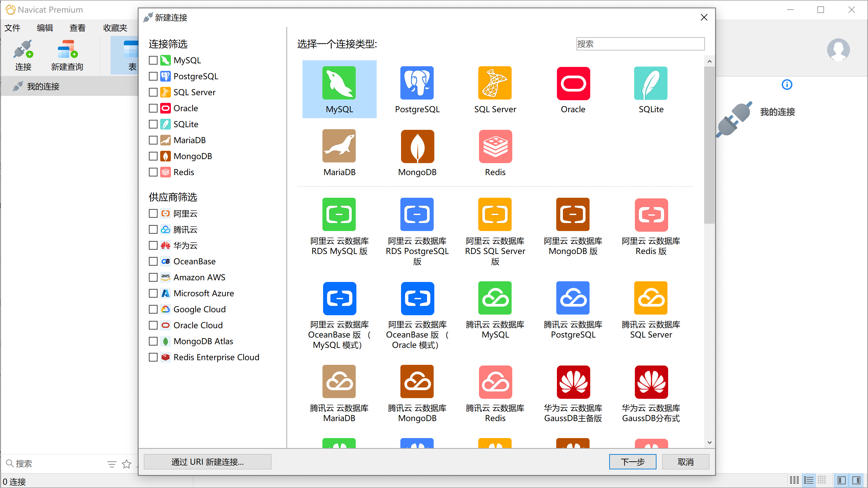Choose 阿里云 OceanBase 版 Oracle 模式
868x488 pixels.
[417, 298]
